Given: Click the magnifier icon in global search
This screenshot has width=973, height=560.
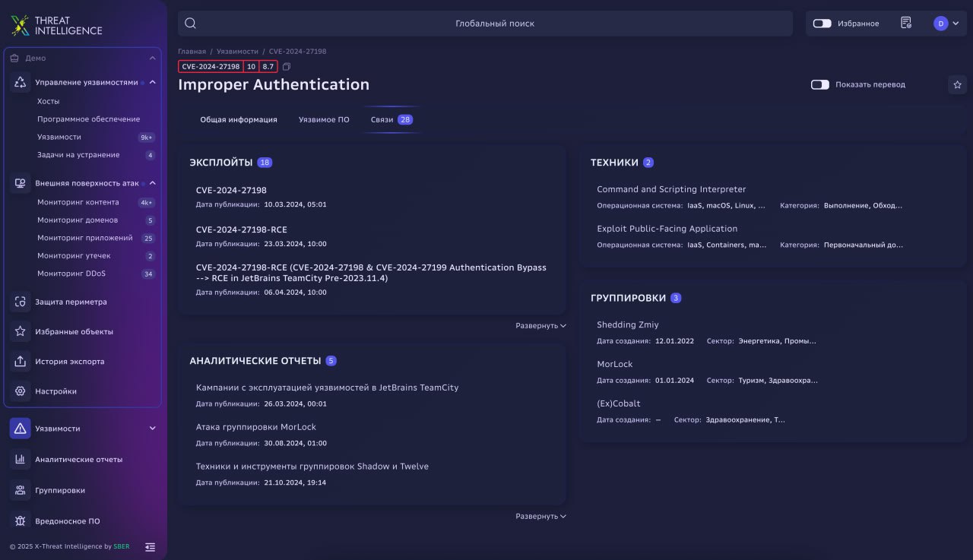Looking at the screenshot, I should click(x=191, y=24).
